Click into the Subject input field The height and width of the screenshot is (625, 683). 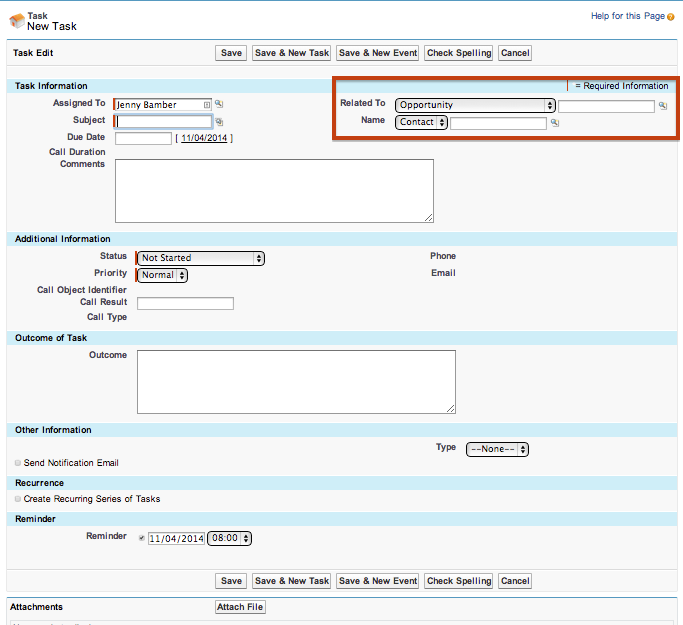pos(164,122)
